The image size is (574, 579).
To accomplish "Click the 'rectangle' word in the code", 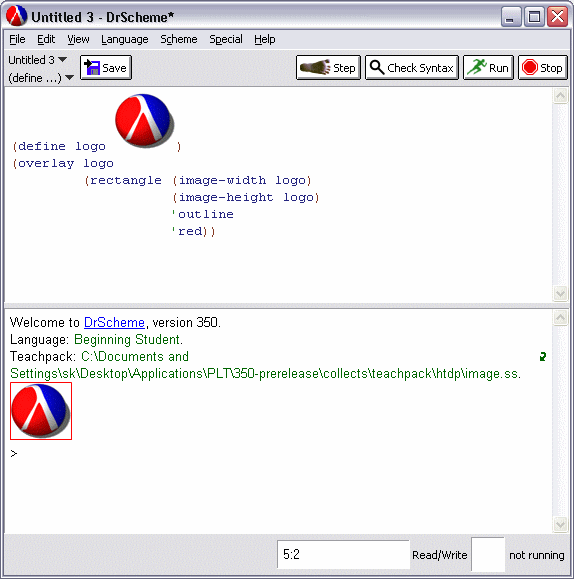I will click(x=126, y=180).
